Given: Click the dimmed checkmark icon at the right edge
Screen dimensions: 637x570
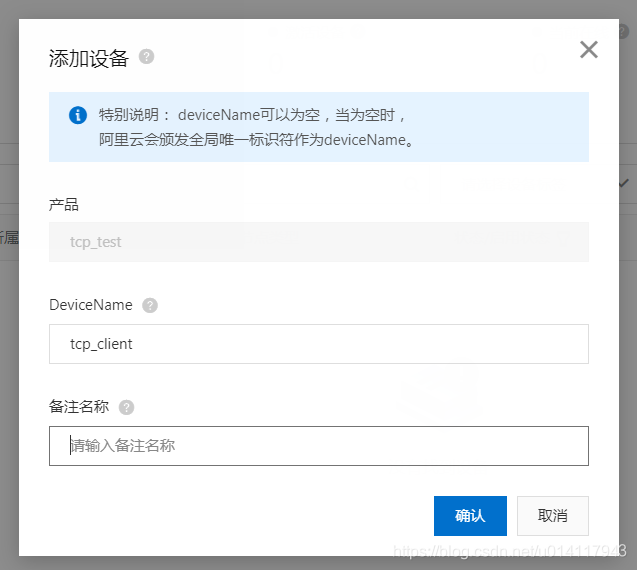Looking at the screenshot, I should click(624, 183).
